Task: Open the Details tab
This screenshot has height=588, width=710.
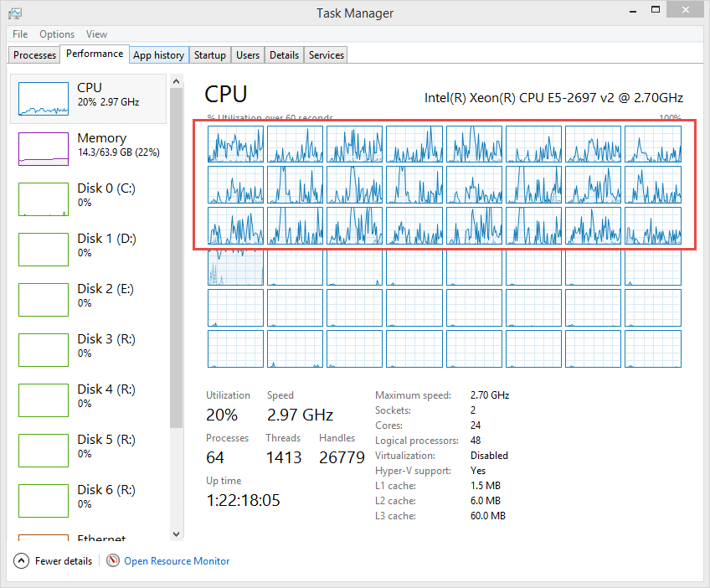Action: (x=284, y=55)
